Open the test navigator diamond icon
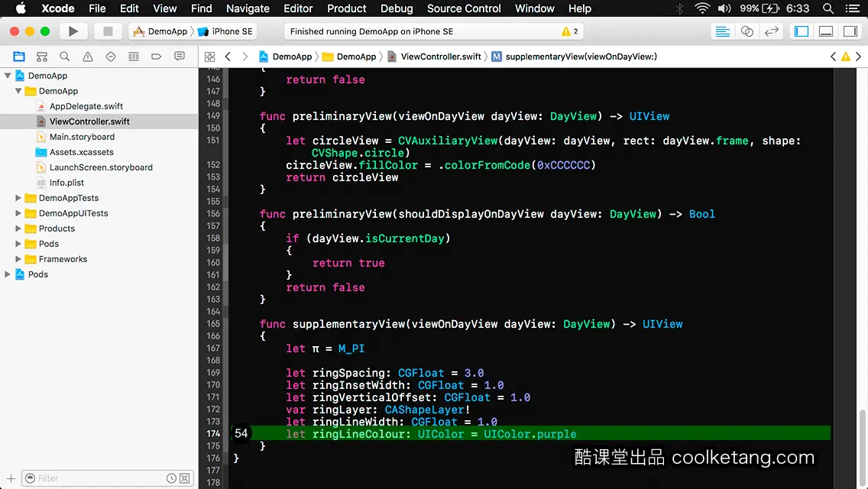The image size is (868, 489). pos(111,57)
